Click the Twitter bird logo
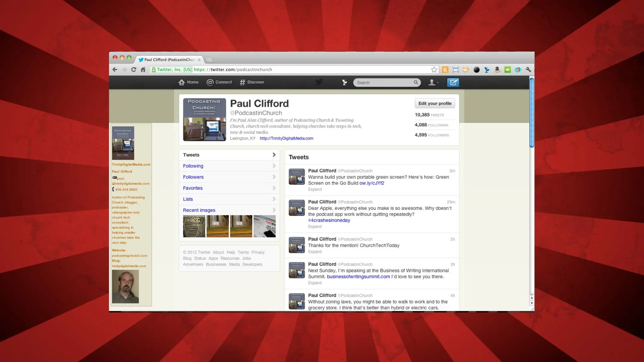Viewport: 644px width, 362px height. [319, 82]
